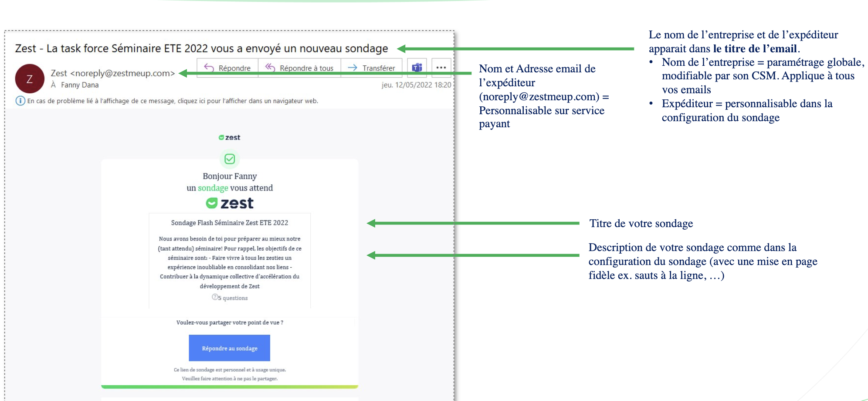The width and height of the screenshot is (868, 401).
Task: Click the green "sondage" word link
Action: tap(213, 188)
